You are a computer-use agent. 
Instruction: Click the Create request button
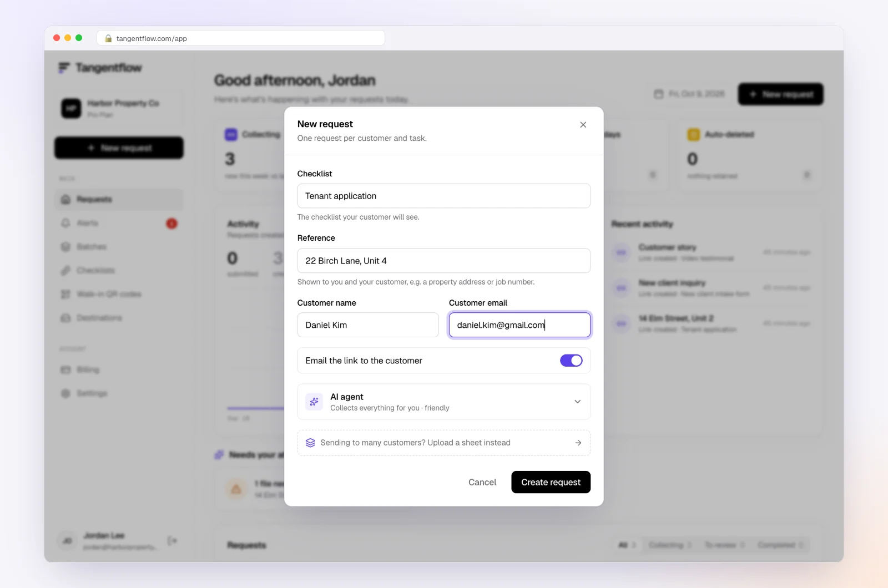point(551,482)
